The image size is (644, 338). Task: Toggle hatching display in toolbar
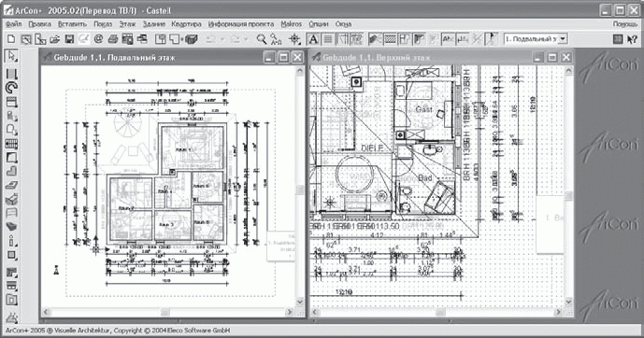[390, 39]
